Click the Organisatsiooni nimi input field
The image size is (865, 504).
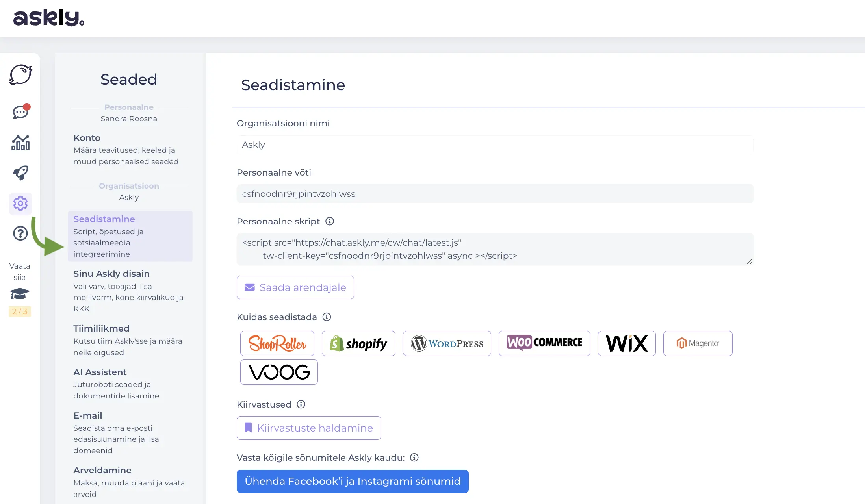(495, 145)
